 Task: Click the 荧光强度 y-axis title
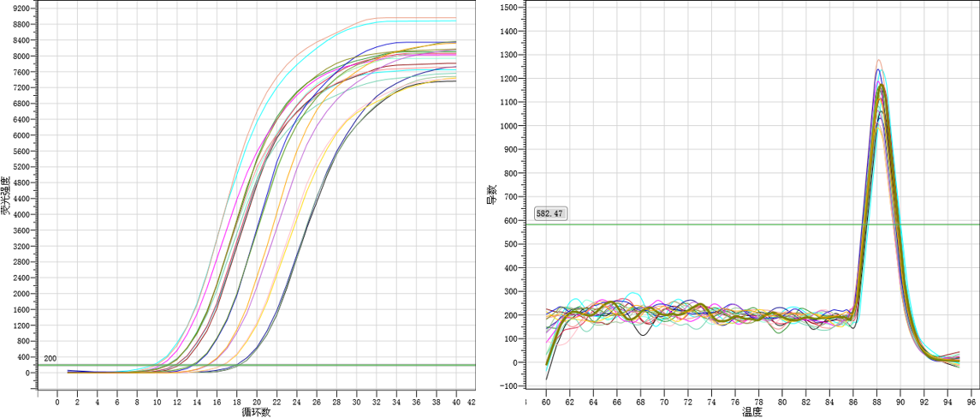click(x=5, y=195)
